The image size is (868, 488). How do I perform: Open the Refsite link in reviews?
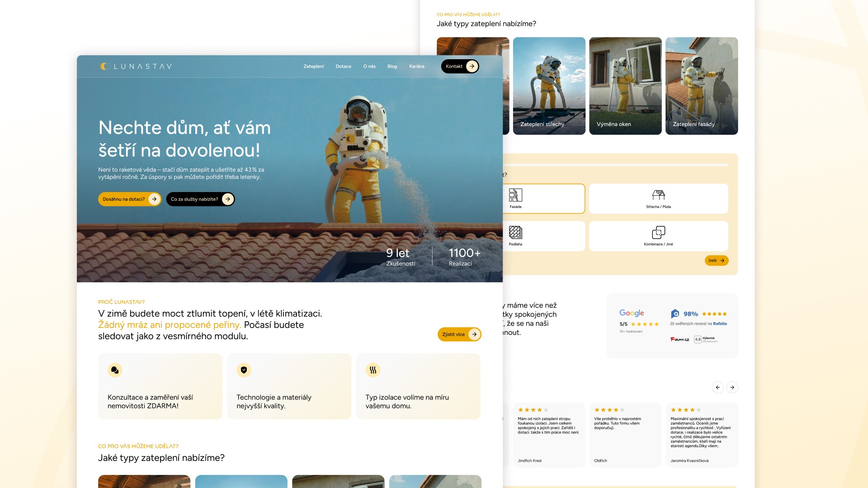click(720, 324)
